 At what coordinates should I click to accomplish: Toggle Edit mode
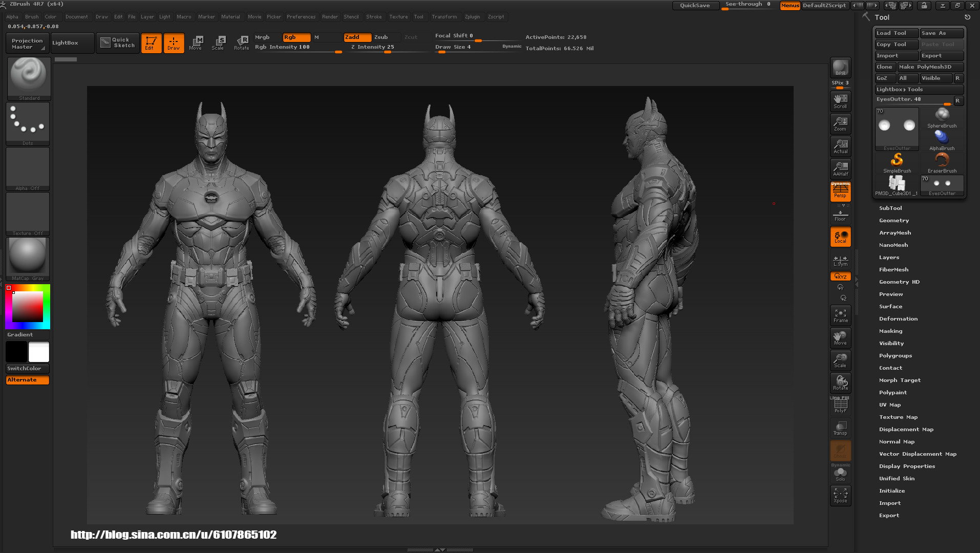(151, 43)
